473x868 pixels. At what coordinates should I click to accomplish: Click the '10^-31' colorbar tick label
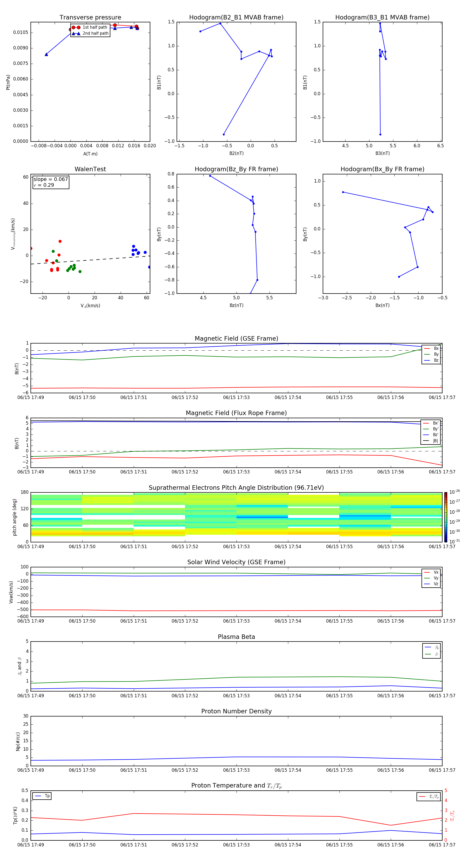[455, 542]
